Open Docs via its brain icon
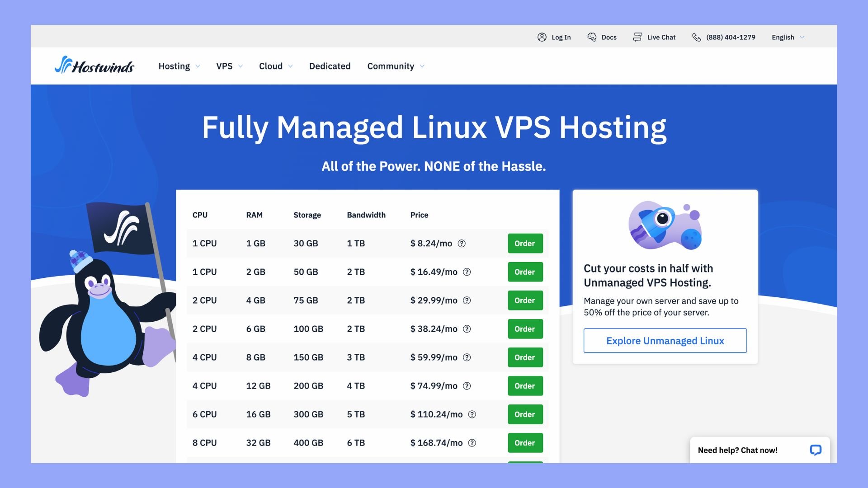This screenshot has width=868, height=488. [592, 37]
